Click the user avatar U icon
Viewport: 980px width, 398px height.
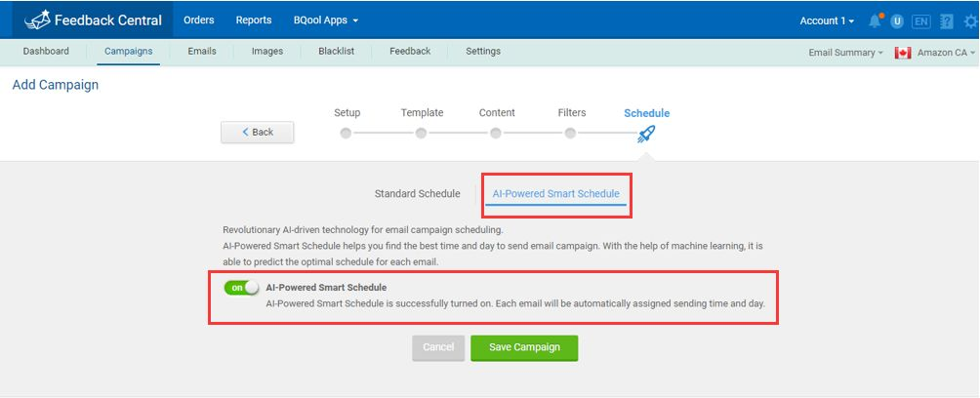897,21
